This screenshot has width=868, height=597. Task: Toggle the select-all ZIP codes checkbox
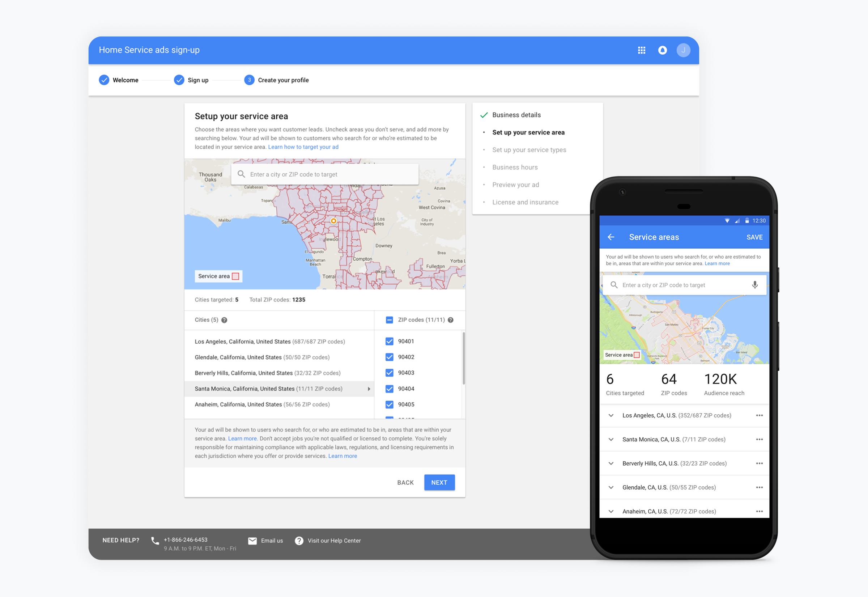[x=389, y=320]
